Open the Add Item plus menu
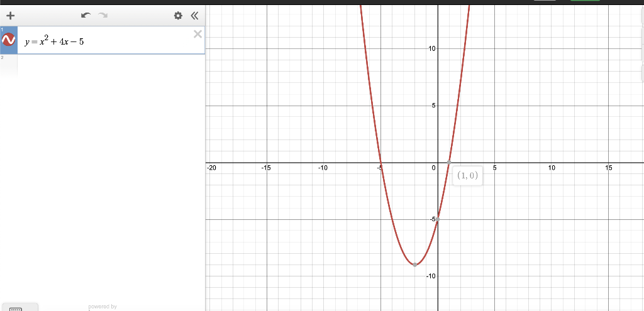This screenshot has height=311, width=644. 10,16
